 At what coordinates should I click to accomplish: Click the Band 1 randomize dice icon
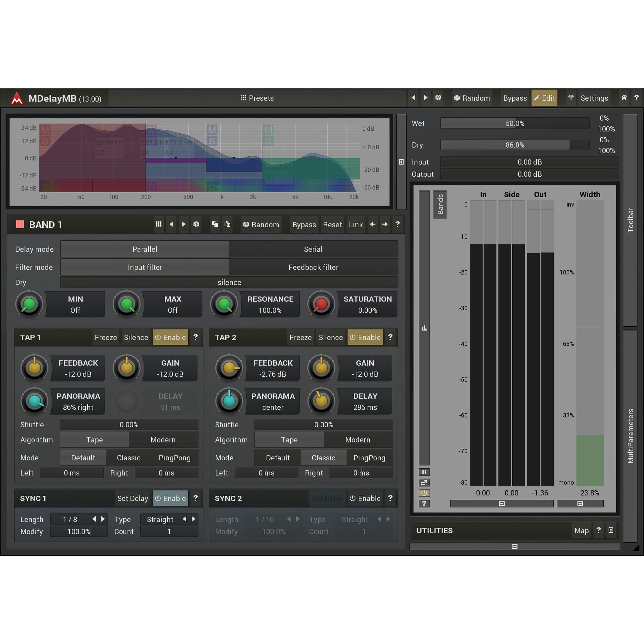click(196, 224)
